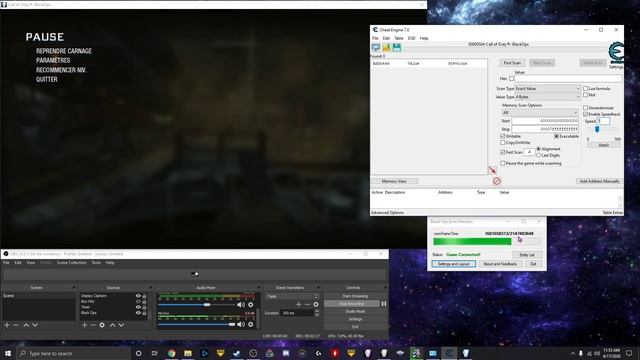Screen dimensions: 640x360
Task: Click the Memory View button
Action: pyautogui.click(x=394, y=181)
